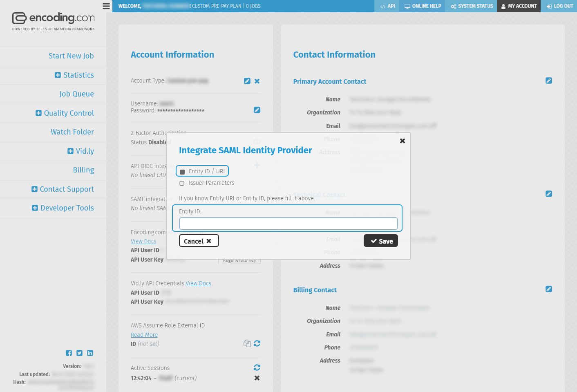Image resolution: width=577 pixels, height=392 pixels.
Task: Edit username and password pencil icon
Action: pyautogui.click(x=257, y=110)
